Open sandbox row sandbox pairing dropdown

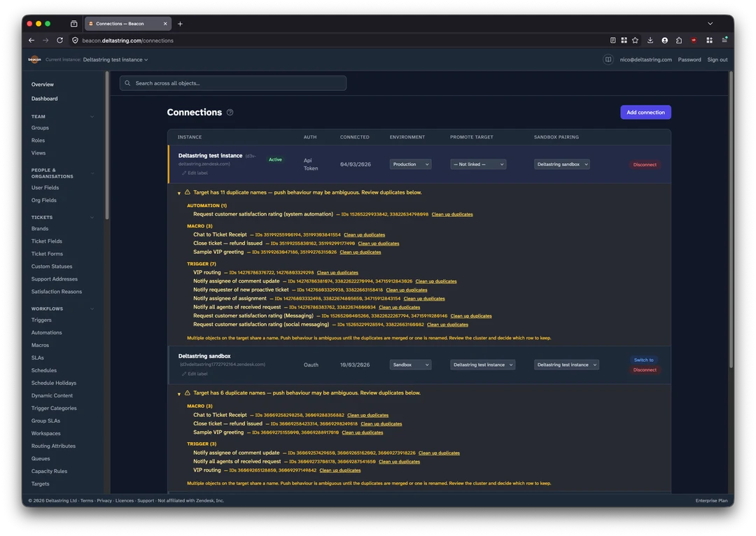(566, 365)
